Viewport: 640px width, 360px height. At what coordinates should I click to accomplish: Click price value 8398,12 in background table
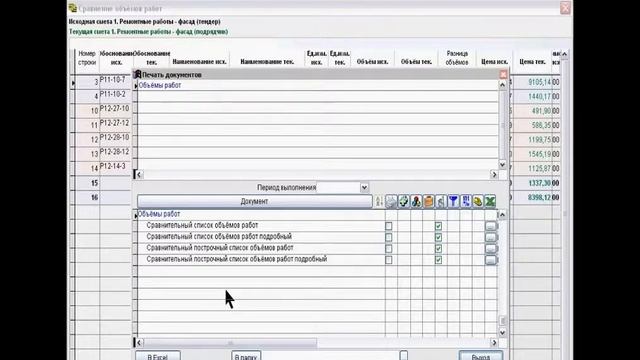click(540, 198)
